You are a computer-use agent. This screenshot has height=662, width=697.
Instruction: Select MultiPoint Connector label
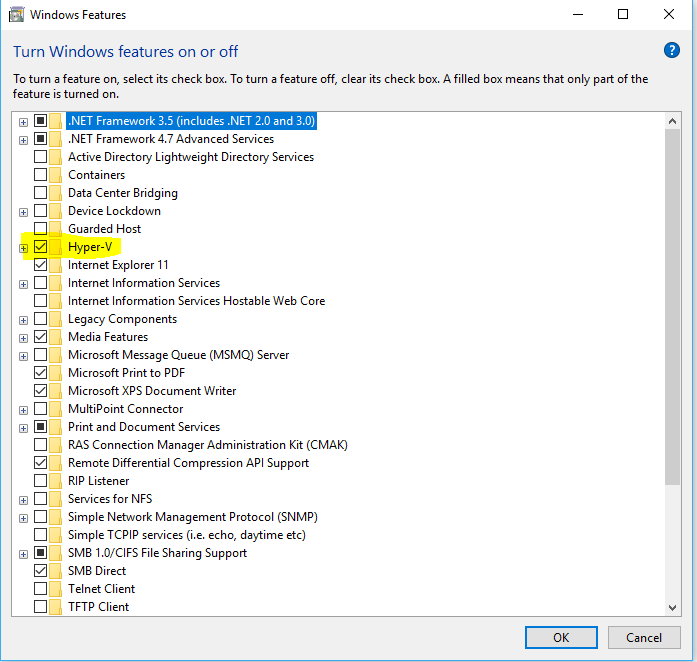coord(125,409)
